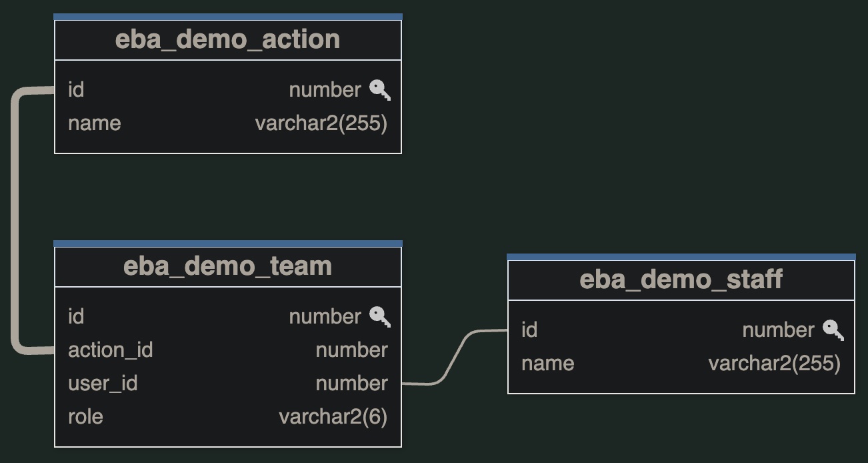This screenshot has height=463, width=868.
Task: Select the thin team-to-staff relationship line
Action: 456,355
